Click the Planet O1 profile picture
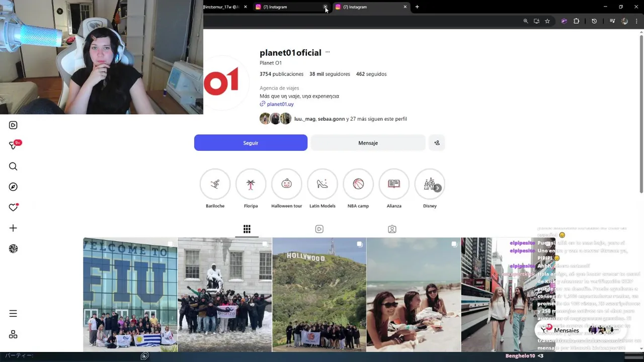Viewport: 644px width, 362px height. (221, 82)
